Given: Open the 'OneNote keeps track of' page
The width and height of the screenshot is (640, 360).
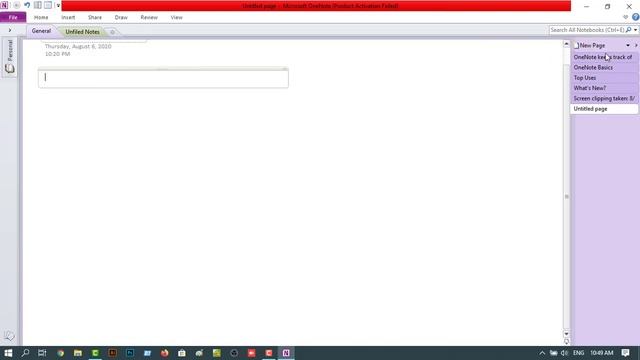Looking at the screenshot, I should click(x=604, y=57).
